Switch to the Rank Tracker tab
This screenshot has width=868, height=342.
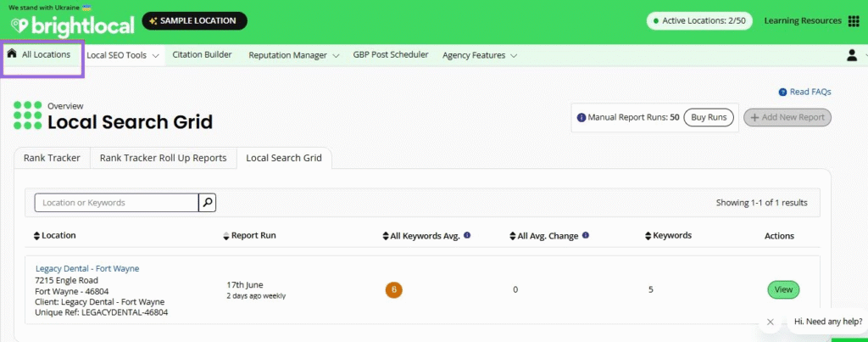pyautogui.click(x=52, y=158)
